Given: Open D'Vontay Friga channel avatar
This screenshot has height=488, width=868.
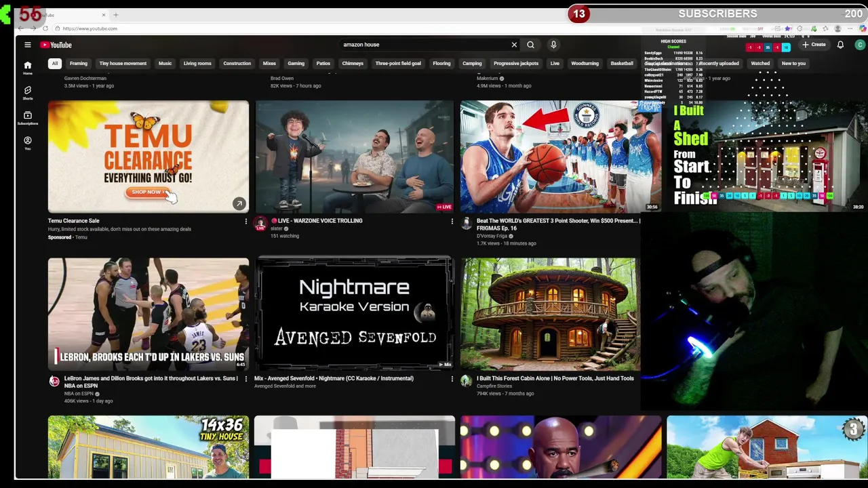Looking at the screenshot, I should tap(466, 224).
